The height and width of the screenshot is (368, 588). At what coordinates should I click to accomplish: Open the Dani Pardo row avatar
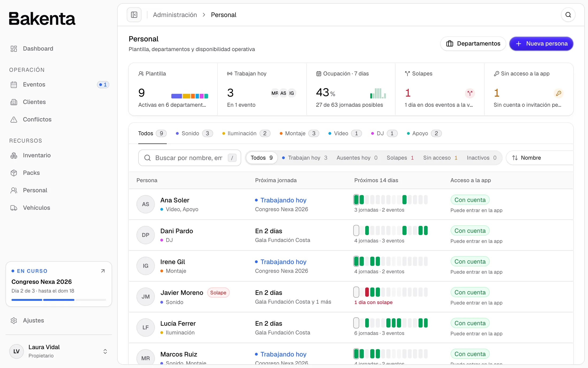145,235
